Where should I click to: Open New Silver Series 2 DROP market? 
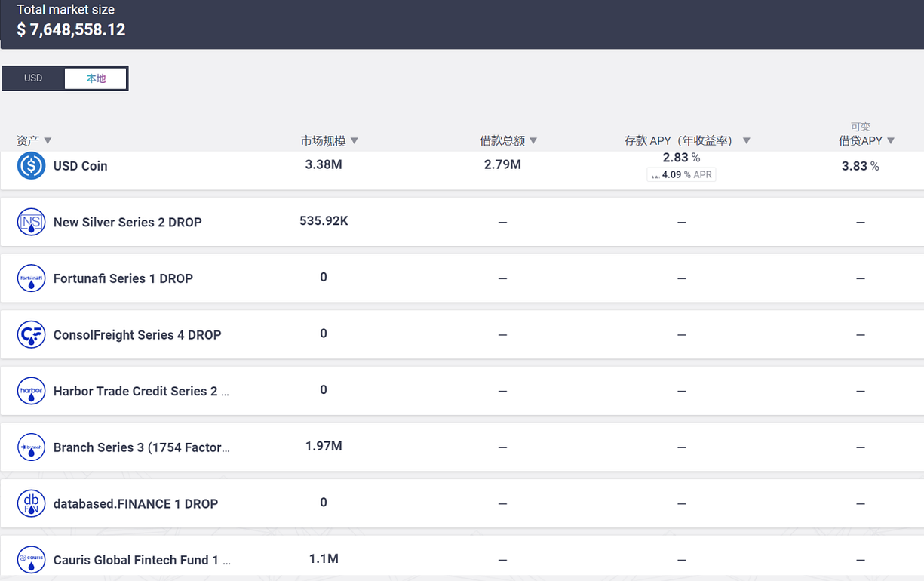127,223
